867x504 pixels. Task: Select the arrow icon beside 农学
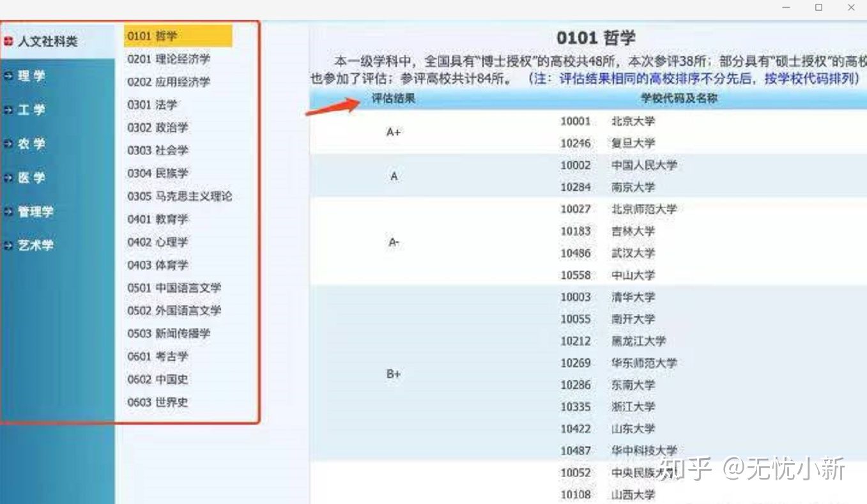9,144
